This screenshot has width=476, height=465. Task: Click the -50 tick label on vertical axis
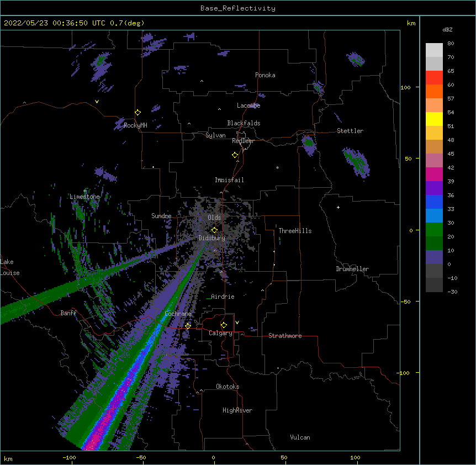(405, 302)
